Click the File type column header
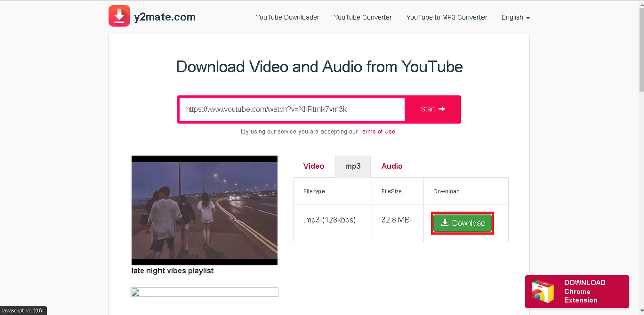 [314, 191]
